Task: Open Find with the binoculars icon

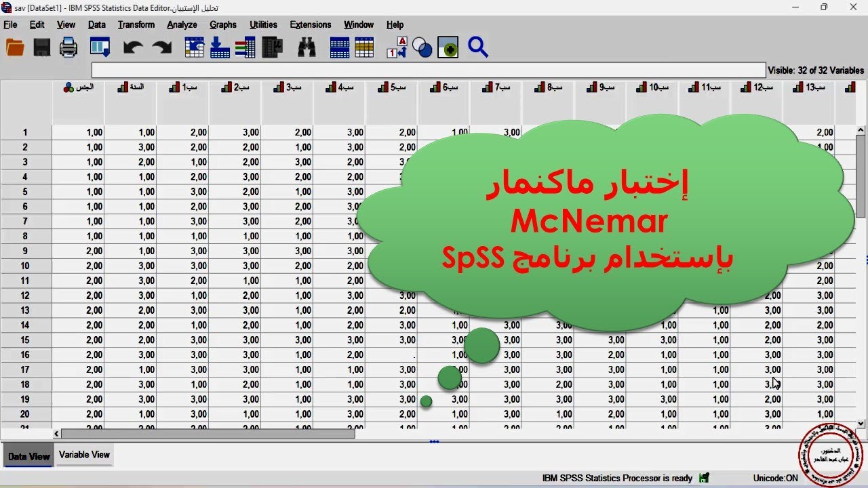Action: (x=307, y=47)
